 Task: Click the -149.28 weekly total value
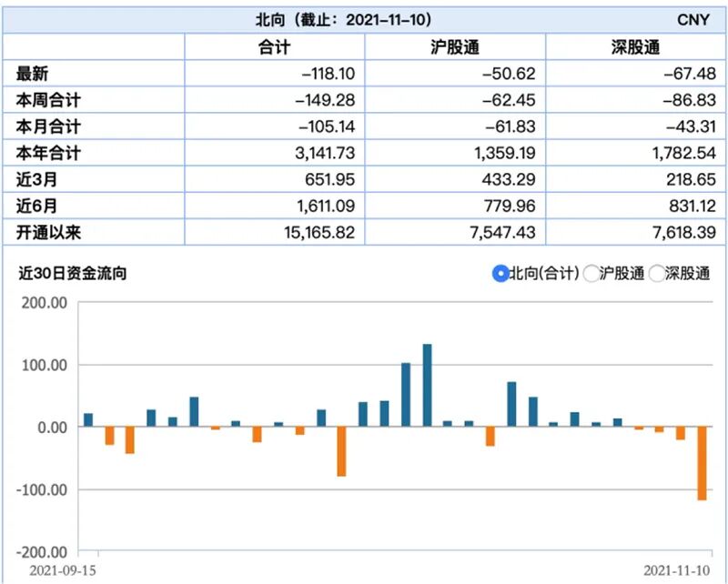[325, 100]
